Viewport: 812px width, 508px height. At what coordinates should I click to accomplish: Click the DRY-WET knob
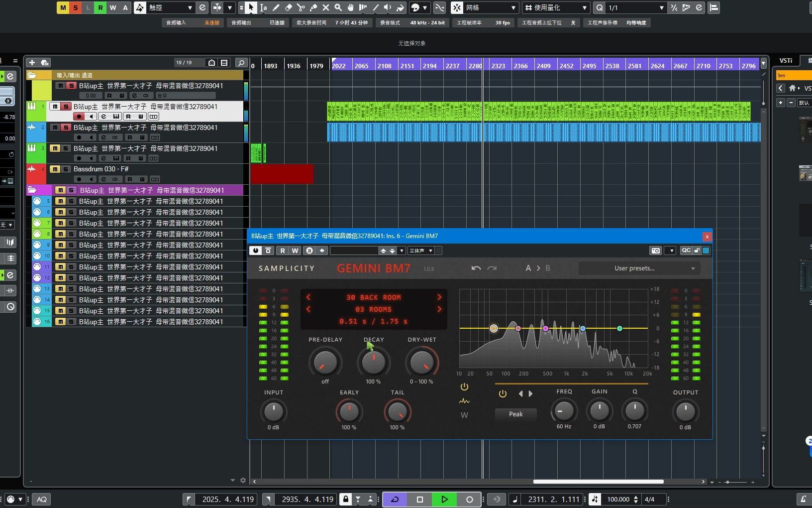(421, 363)
